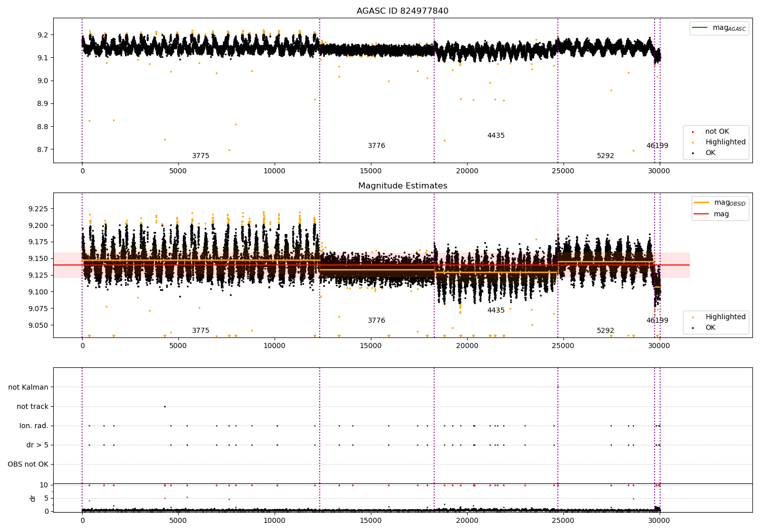
Task: Click obsid label 5292 in top plot
Action: coord(605,156)
